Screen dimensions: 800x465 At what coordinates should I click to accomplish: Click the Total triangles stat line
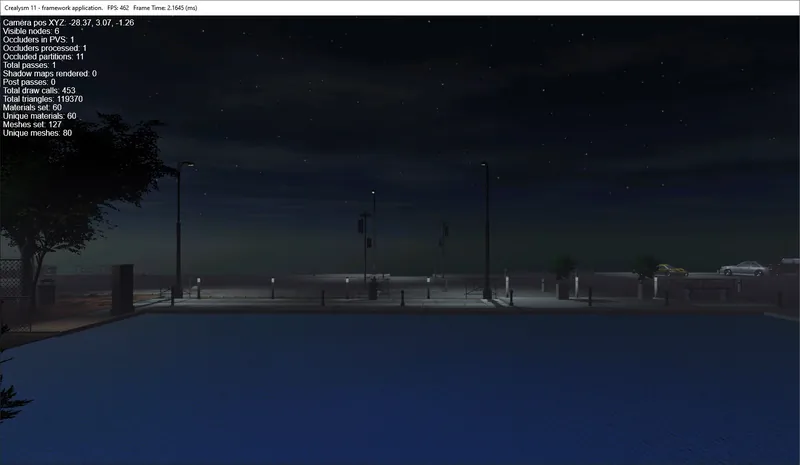pos(43,99)
